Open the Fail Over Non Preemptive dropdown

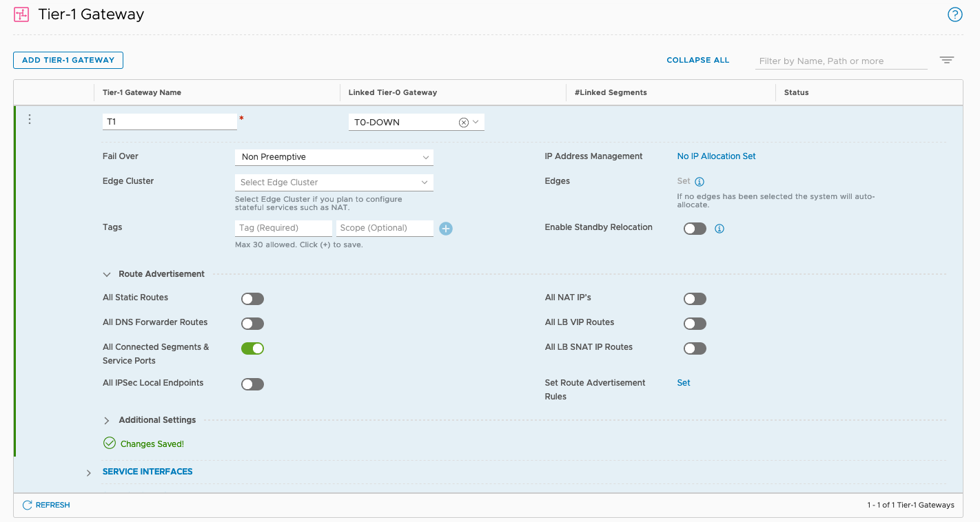(334, 157)
